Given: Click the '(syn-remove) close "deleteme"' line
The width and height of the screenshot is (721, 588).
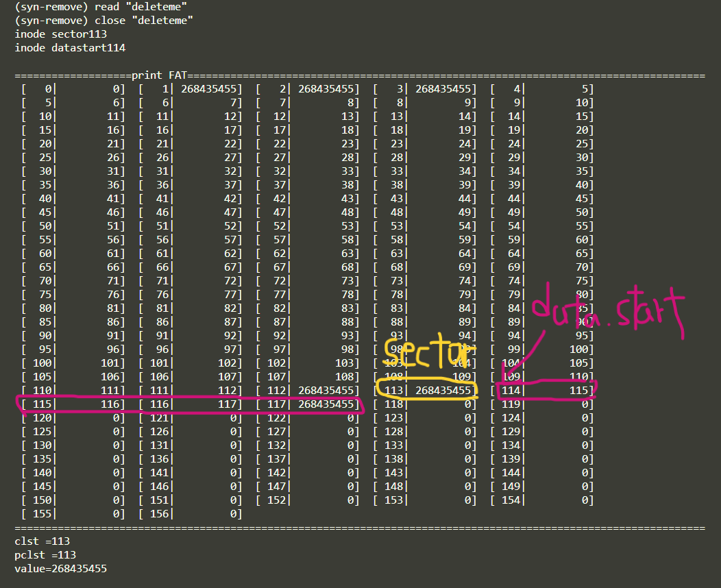Looking at the screenshot, I should click(104, 20).
